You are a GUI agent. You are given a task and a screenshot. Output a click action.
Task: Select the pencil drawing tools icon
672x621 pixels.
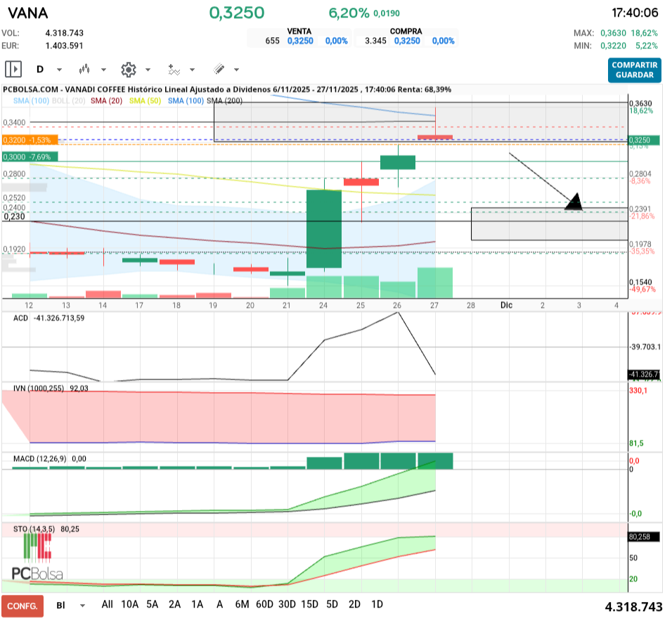coord(219,70)
